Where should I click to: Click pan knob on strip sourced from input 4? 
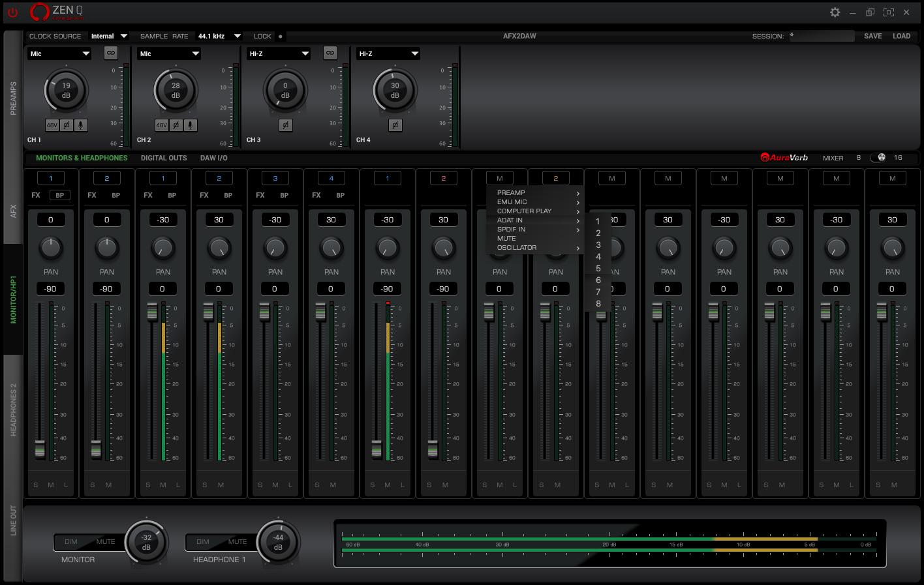[331, 248]
